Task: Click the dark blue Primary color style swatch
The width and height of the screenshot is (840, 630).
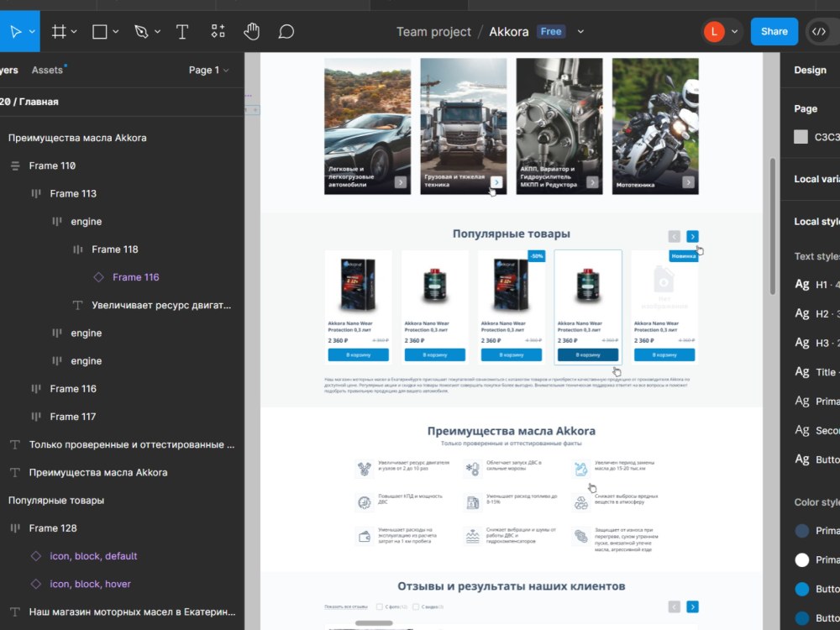Action: click(x=802, y=531)
